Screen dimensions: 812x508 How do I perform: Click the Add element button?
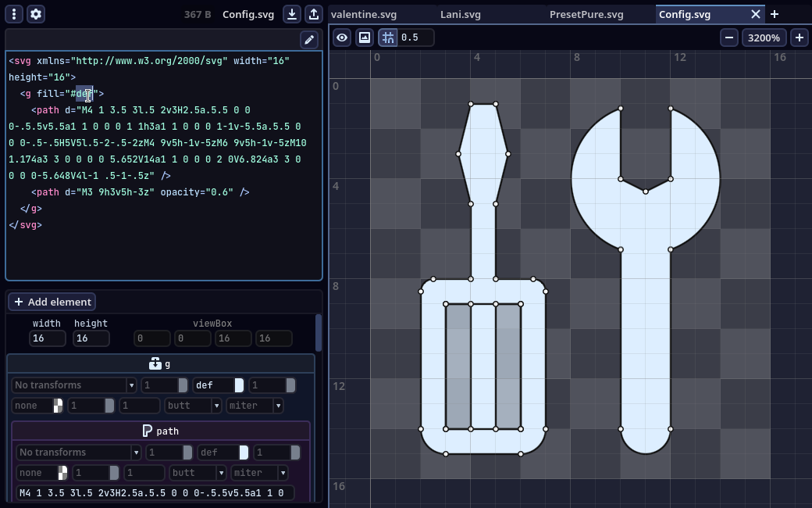(x=52, y=302)
